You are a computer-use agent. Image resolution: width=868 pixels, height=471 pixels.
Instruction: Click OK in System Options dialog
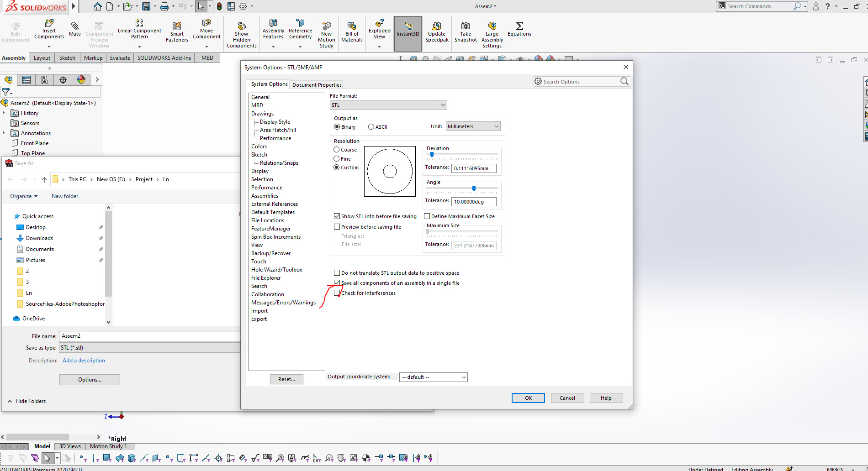[x=528, y=398]
